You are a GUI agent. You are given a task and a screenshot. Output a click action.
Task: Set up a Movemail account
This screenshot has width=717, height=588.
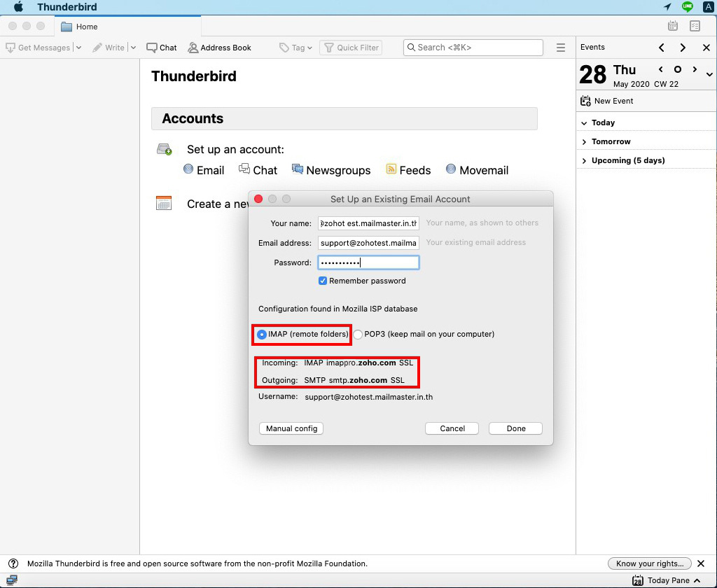click(x=477, y=170)
